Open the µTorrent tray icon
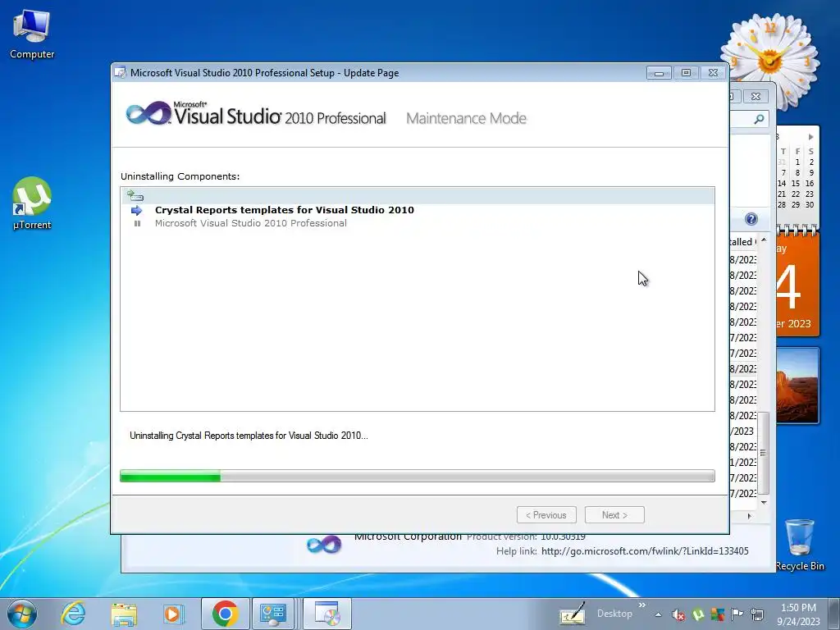 click(x=698, y=614)
